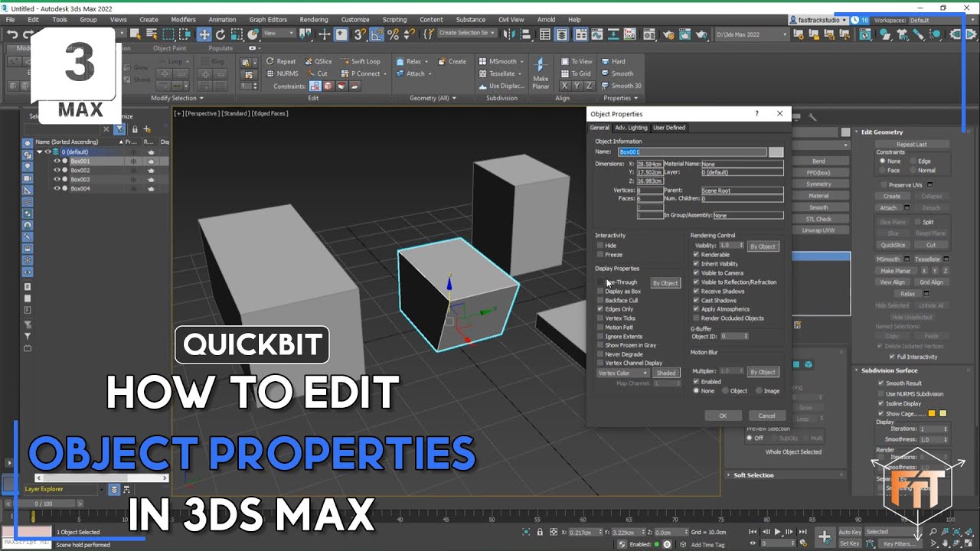
Task: Expand the Properties ribbon panel
Action: (621, 98)
